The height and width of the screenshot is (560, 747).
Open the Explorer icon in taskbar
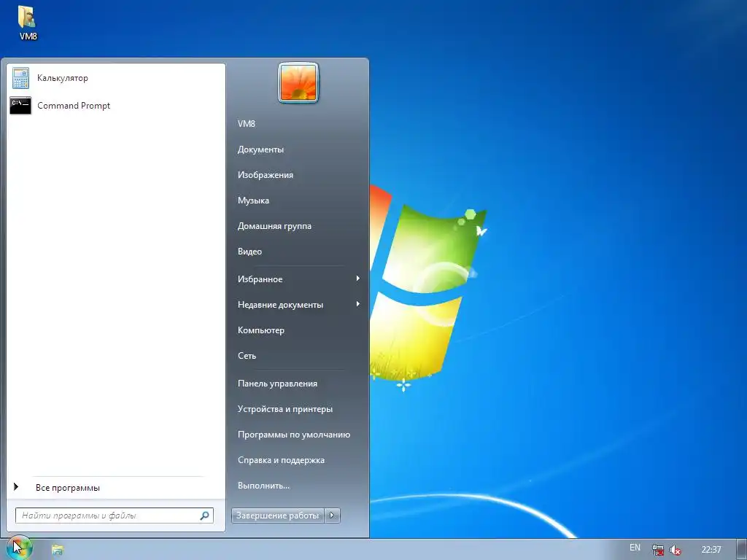(x=58, y=550)
